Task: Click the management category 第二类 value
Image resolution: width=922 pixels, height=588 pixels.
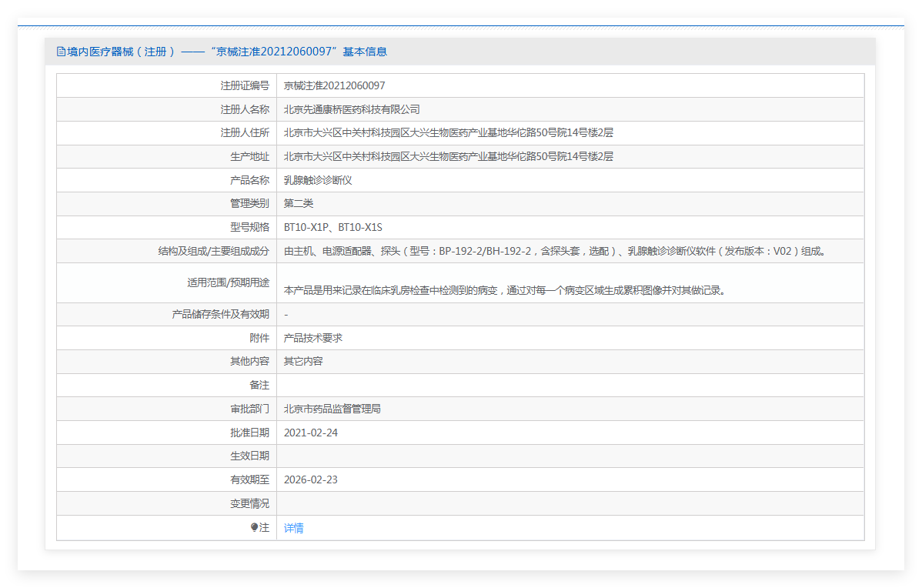Action: click(299, 203)
